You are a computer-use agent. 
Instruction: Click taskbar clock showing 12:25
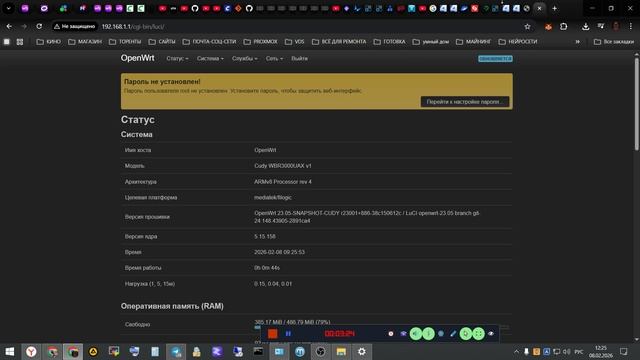[x=600, y=351]
